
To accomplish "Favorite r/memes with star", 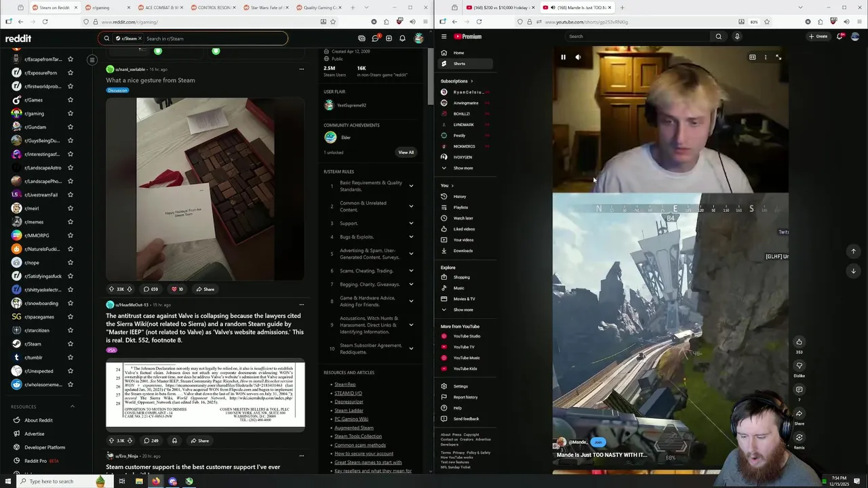I will [x=70, y=222].
